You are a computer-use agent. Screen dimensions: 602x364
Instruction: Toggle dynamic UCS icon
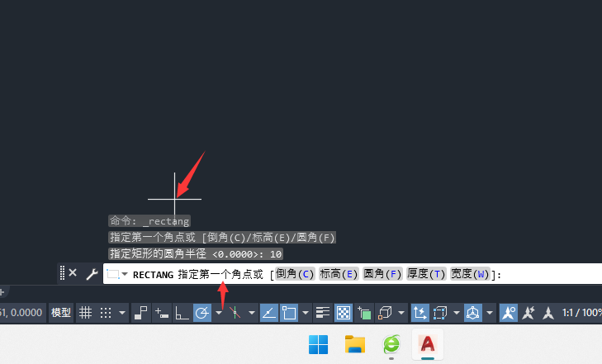(420, 313)
